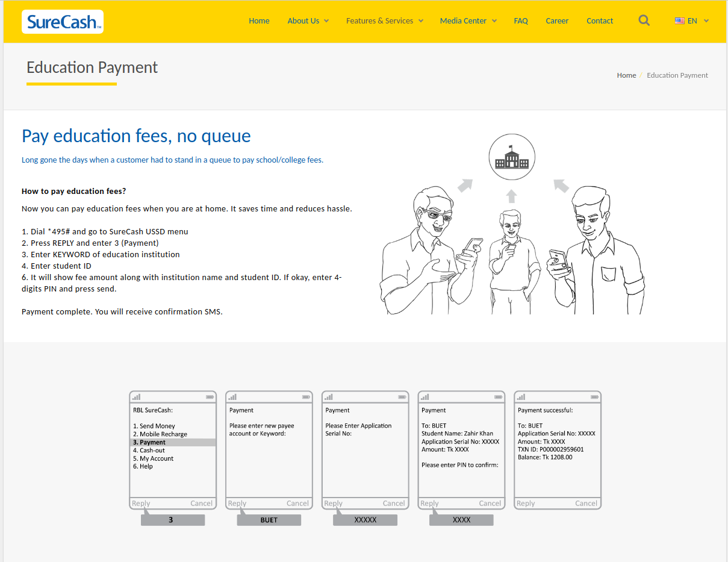Screen dimensions: 728x562
Task: Click the 'Now you can pay education fees' line
Action: point(187,209)
